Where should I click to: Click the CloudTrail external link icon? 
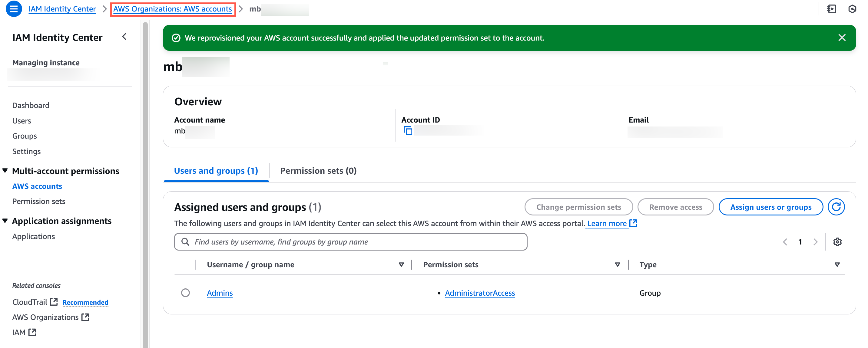point(54,302)
